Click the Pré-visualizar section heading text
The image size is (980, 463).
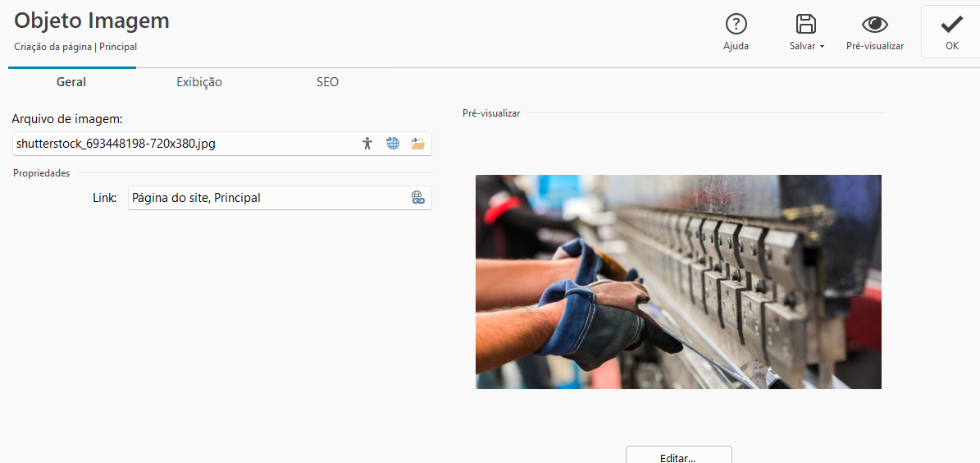click(490, 113)
